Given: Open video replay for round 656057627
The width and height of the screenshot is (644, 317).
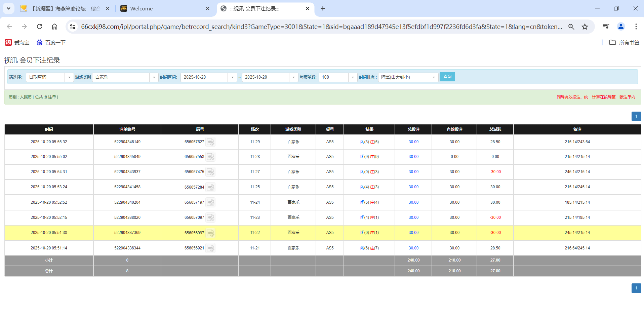Looking at the screenshot, I should point(211,142).
